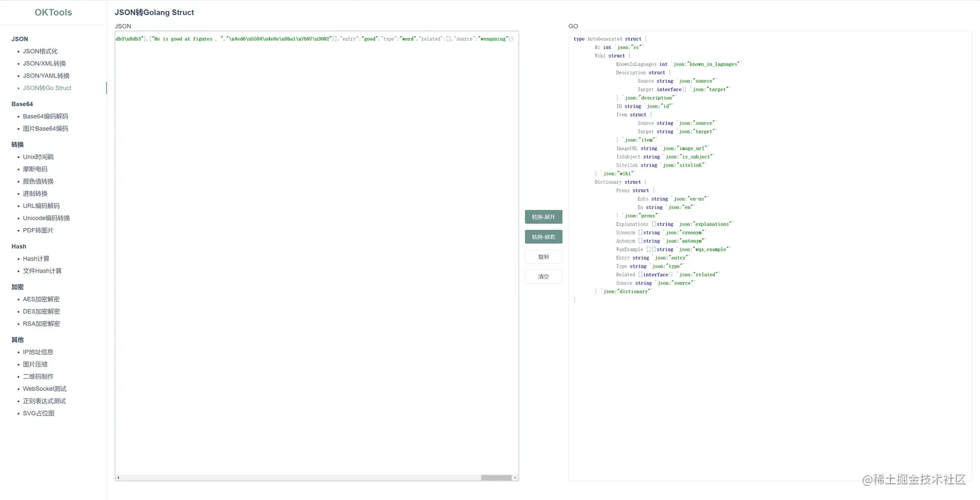The image size is (980, 500).
Task: Click the 其他 section header in sidebar
Action: (x=17, y=340)
